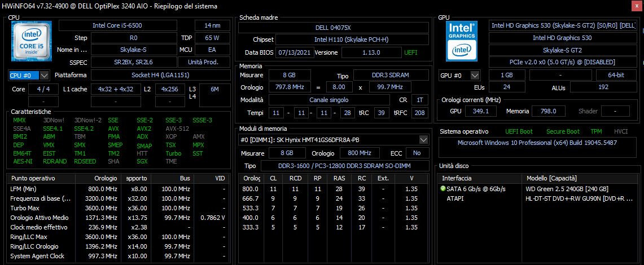644x265 pixels.
Task: Click the 333.3 memory timing row
Action: pyautogui.click(x=334, y=227)
